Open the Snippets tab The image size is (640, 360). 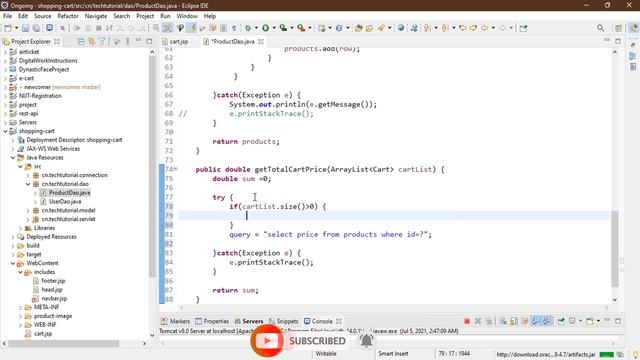(283, 321)
